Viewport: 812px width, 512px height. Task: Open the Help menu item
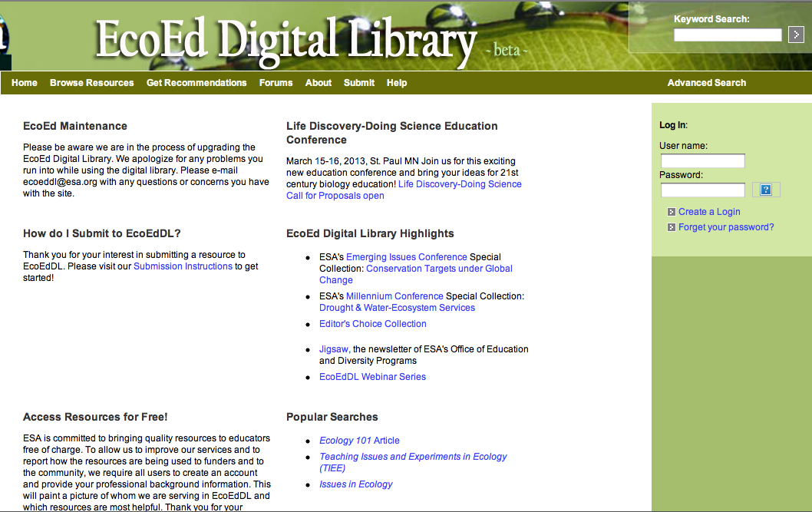(x=397, y=83)
